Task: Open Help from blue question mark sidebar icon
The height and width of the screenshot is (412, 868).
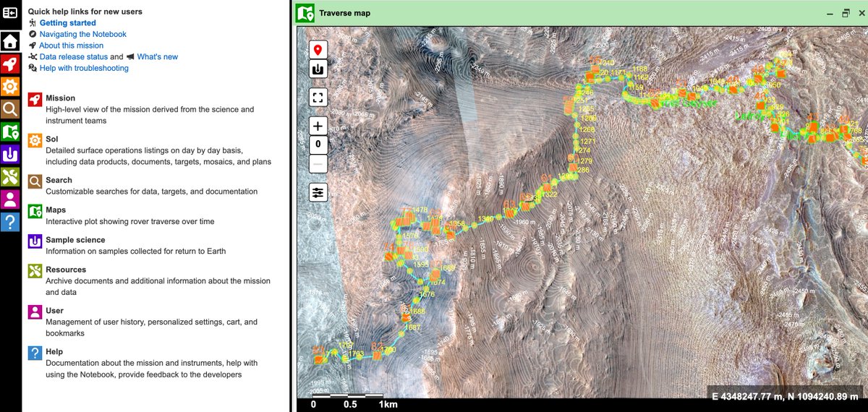Action: (x=10, y=221)
